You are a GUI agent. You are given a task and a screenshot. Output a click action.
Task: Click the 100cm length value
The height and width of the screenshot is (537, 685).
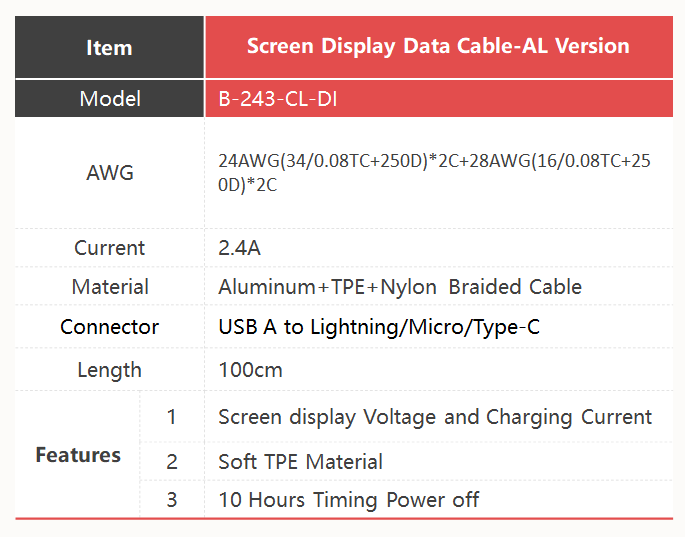point(250,370)
